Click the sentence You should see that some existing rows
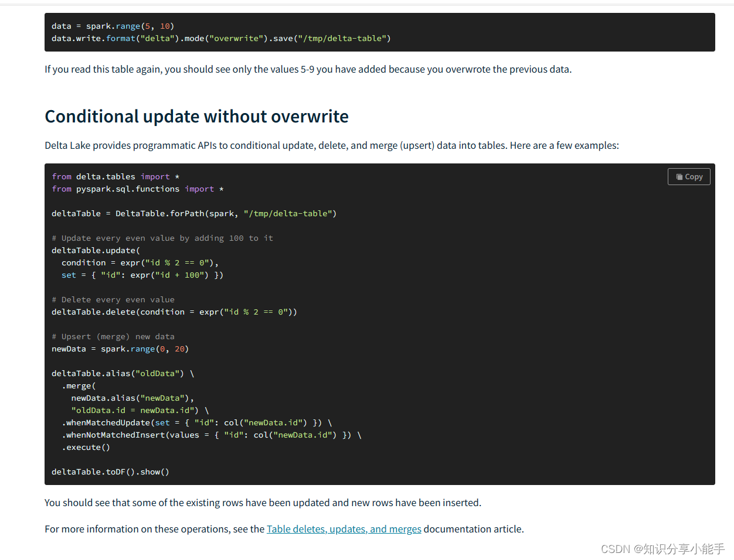 coord(263,503)
